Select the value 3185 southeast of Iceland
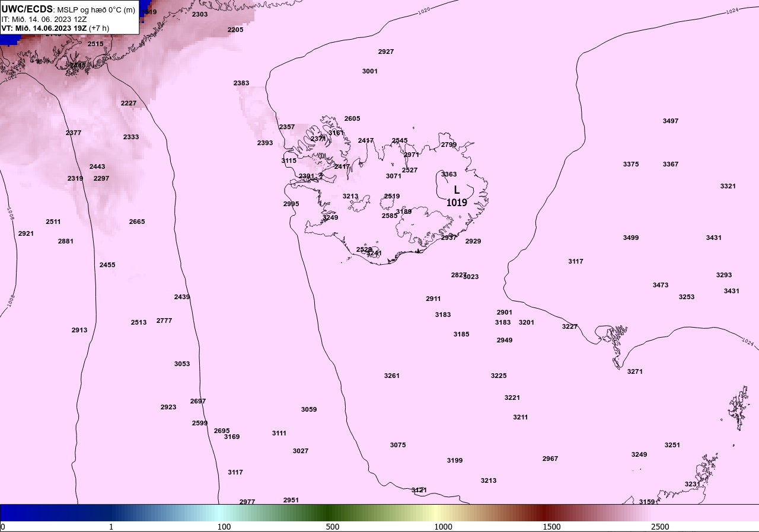Image resolution: width=759 pixels, height=532 pixels. click(x=461, y=334)
